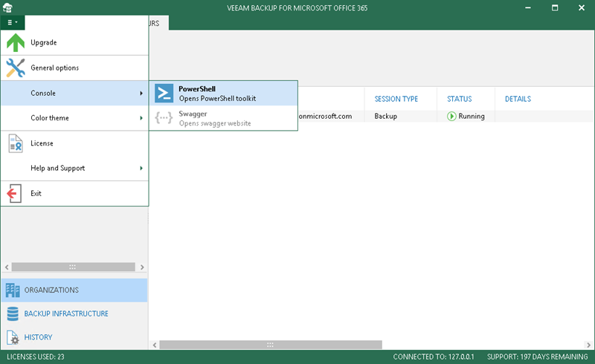Image resolution: width=595 pixels, height=364 pixels.
Task: Click the License certificate icon
Action: pyautogui.click(x=16, y=143)
